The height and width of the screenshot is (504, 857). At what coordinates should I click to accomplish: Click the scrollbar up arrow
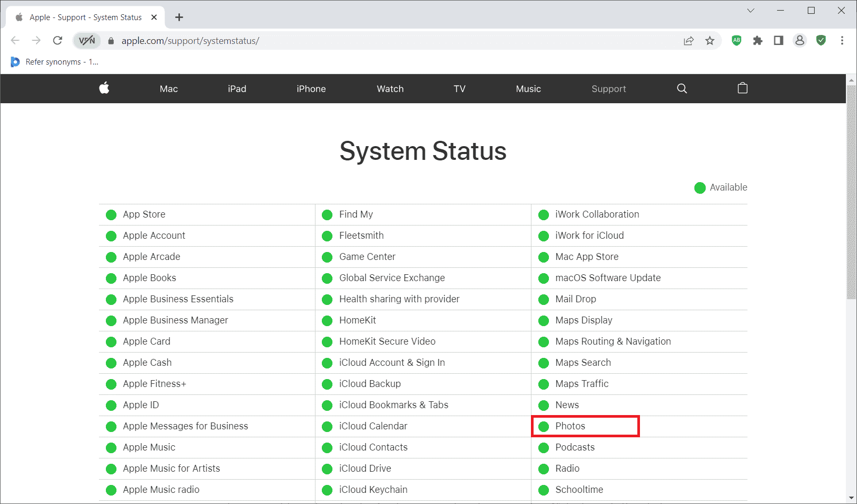click(851, 80)
